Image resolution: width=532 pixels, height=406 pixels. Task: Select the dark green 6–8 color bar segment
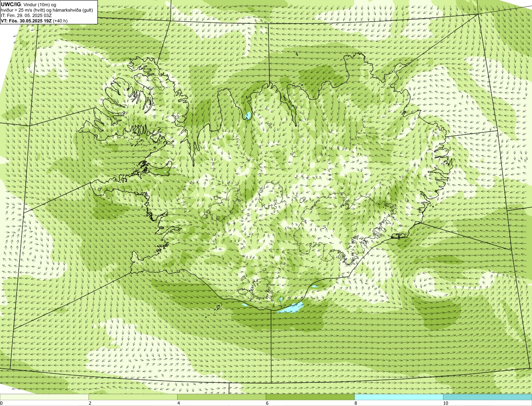[310, 397]
